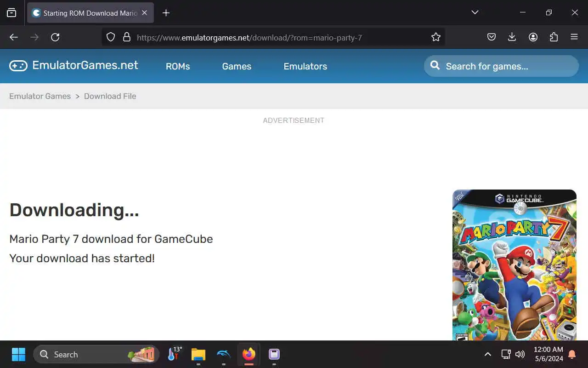Open Firefox account menu
588x368 pixels.
click(533, 37)
